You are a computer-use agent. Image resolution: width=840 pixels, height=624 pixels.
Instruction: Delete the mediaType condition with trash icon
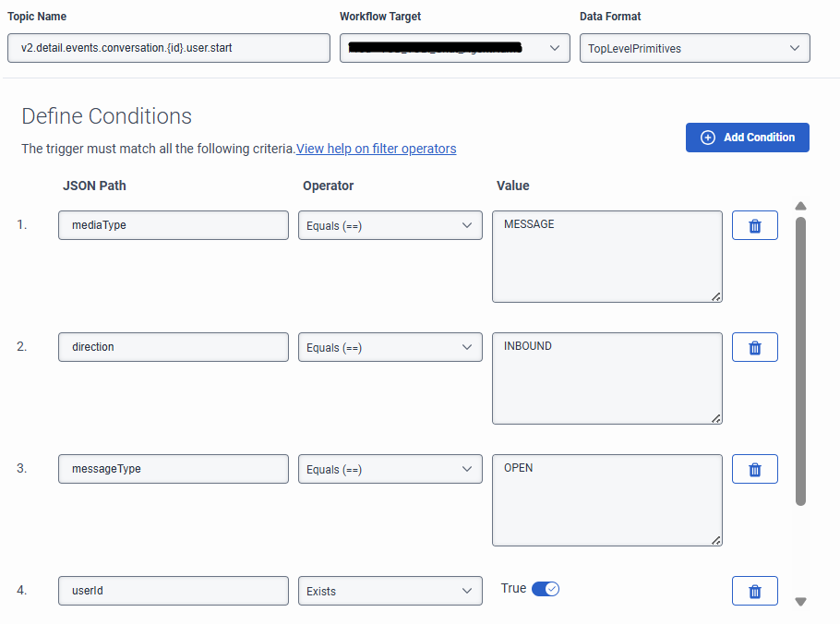pos(754,225)
